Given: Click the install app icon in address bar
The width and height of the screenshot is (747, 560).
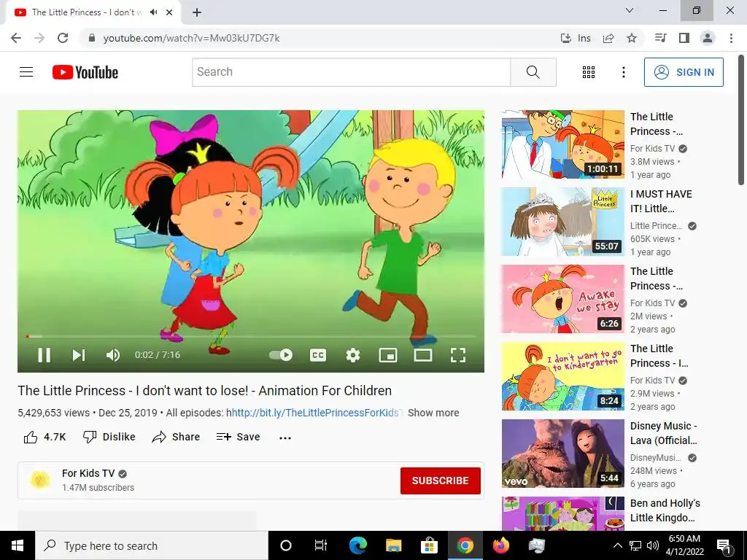Looking at the screenshot, I should [565, 38].
